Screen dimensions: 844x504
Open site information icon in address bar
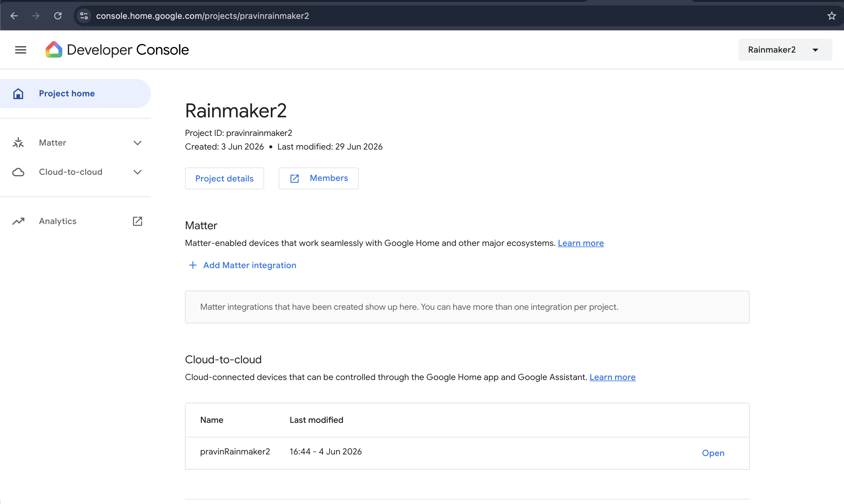(84, 16)
